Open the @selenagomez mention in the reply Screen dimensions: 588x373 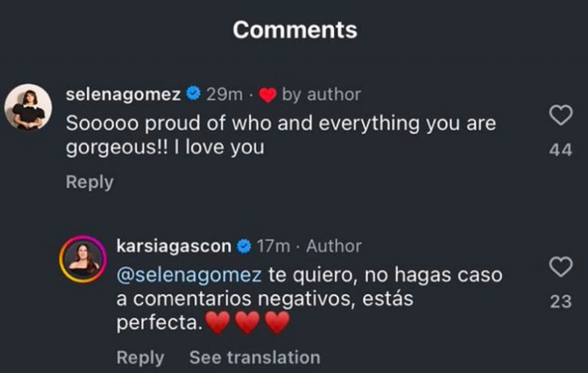(189, 274)
